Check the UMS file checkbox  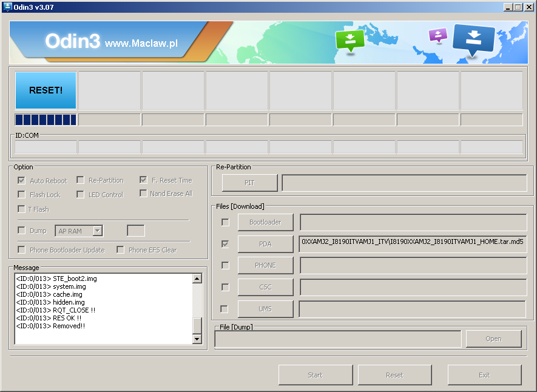[225, 309]
